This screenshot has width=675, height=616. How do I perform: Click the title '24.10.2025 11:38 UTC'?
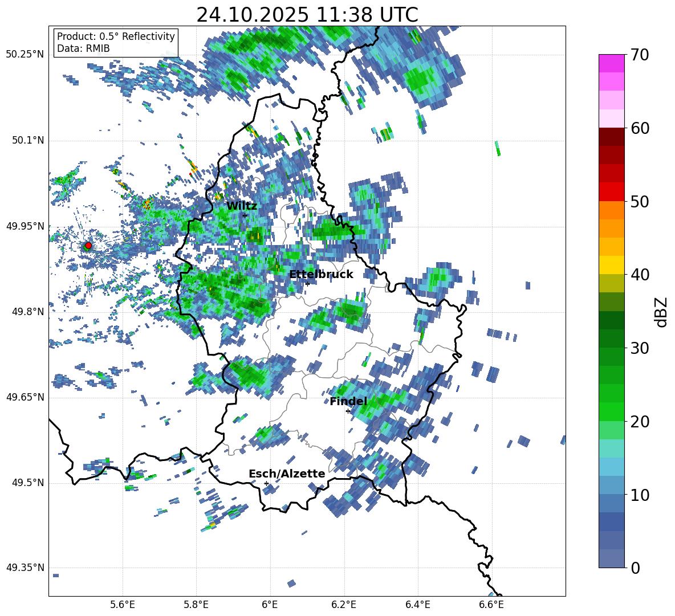[307, 15]
